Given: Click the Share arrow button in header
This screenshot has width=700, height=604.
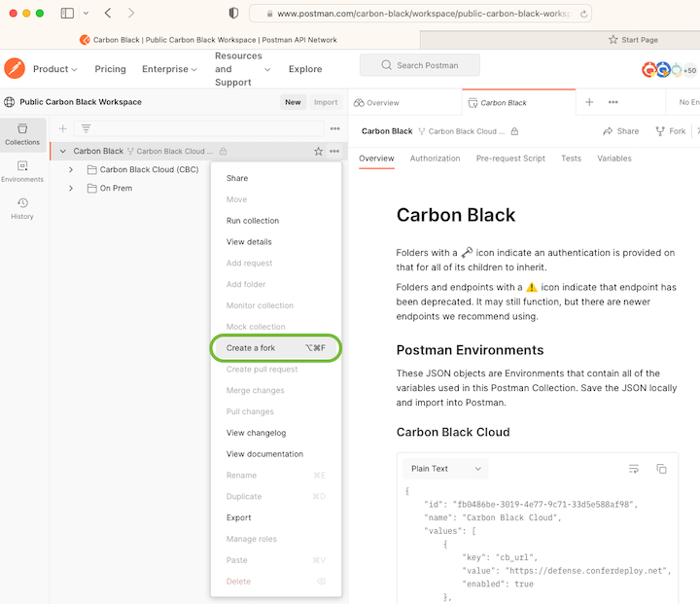Looking at the screenshot, I should tap(621, 131).
